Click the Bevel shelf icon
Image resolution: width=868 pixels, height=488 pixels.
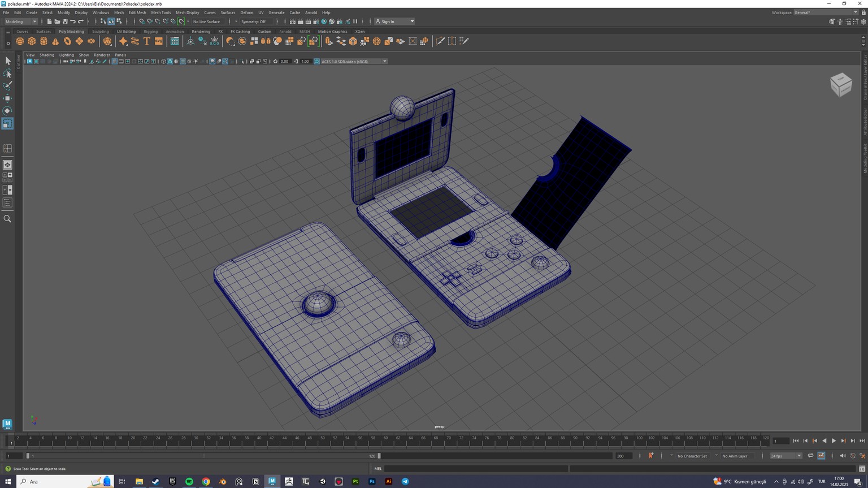click(353, 41)
